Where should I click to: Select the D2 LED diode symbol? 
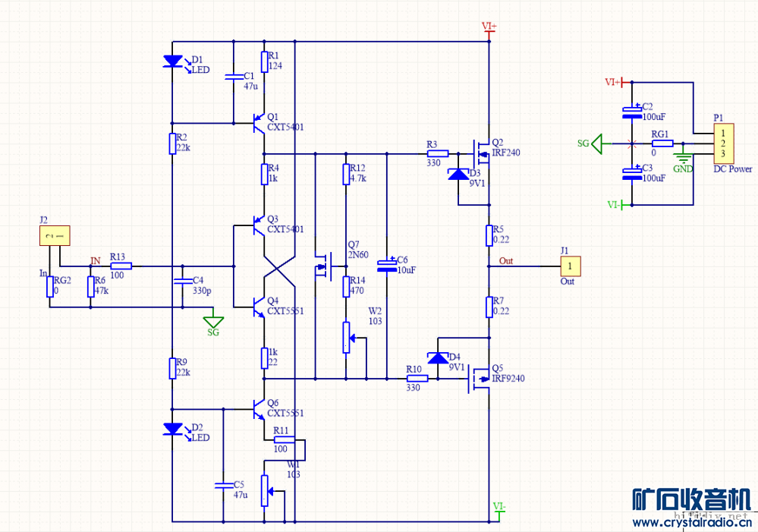pos(172,429)
